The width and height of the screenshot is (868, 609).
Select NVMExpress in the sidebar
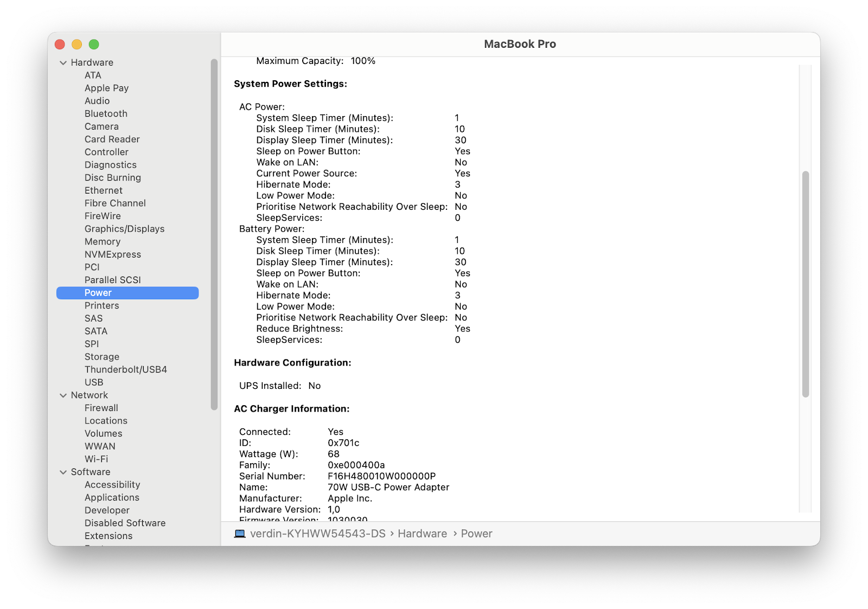coord(112,254)
